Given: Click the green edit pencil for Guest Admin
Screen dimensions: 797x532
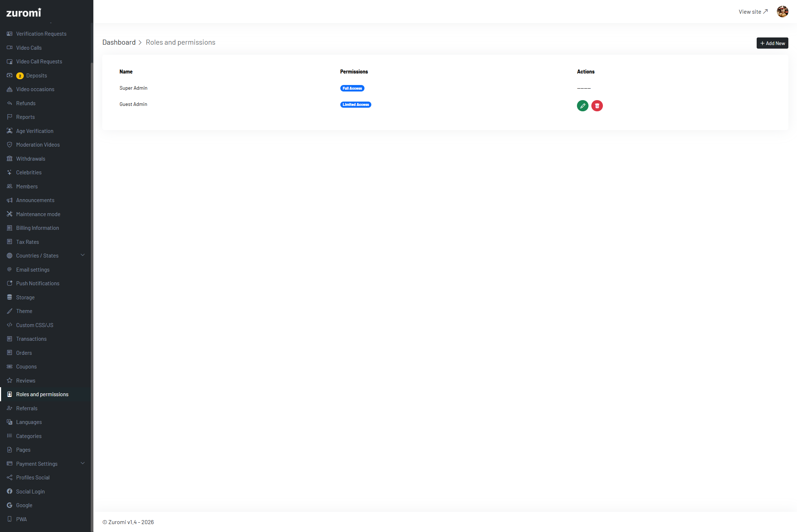Looking at the screenshot, I should 582,106.
